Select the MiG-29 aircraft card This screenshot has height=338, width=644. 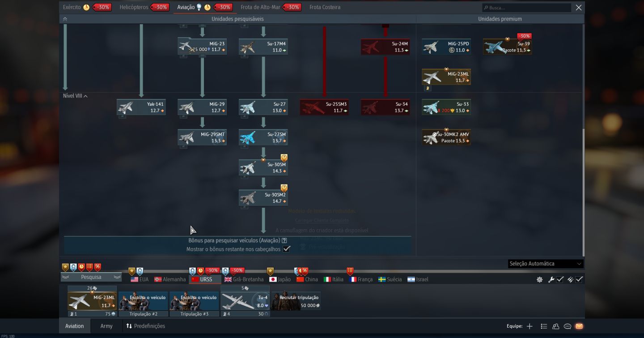[x=202, y=107]
